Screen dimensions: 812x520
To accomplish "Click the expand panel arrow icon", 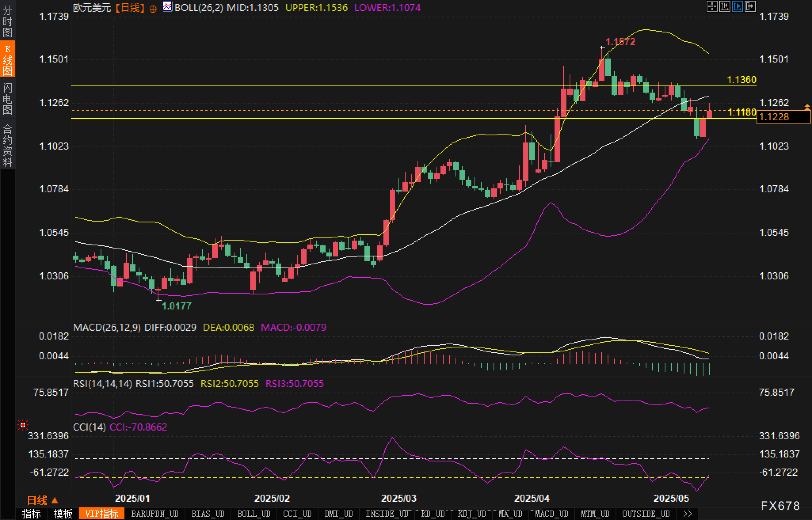I will pyautogui.click(x=750, y=6).
